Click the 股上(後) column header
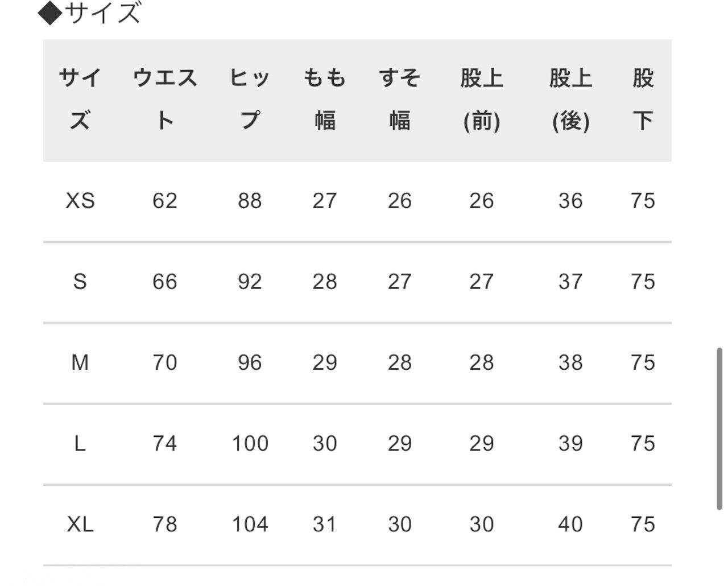The height and width of the screenshot is (586, 728). 570,99
